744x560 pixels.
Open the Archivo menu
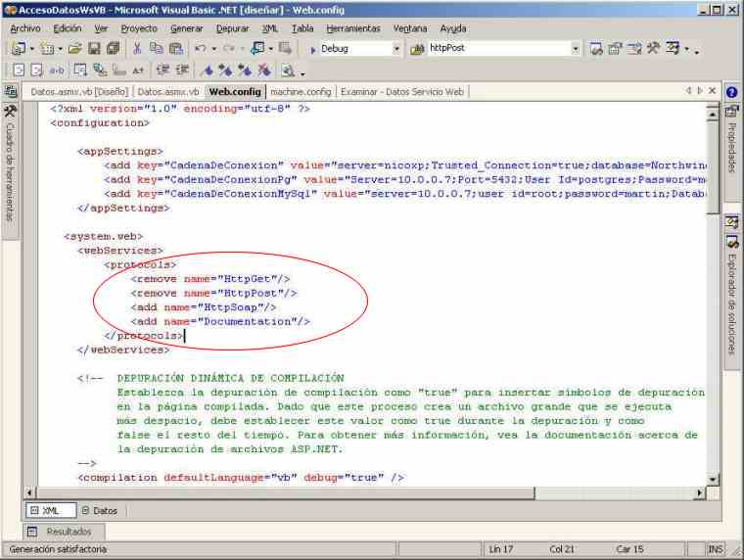(25, 28)
